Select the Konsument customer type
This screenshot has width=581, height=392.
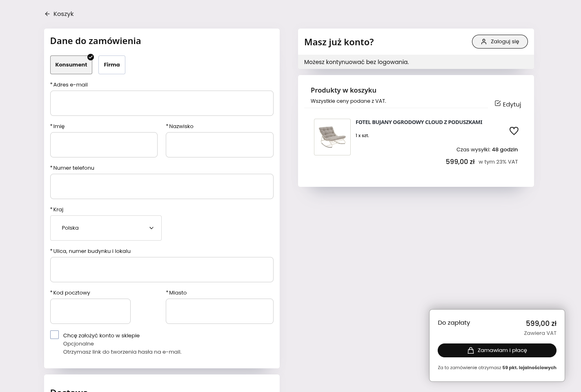pyautogui.click(x=71, y=65)
